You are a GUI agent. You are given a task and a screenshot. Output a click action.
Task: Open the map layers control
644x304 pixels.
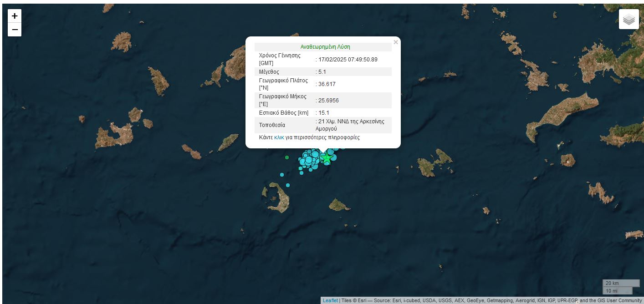pos(629,20)
